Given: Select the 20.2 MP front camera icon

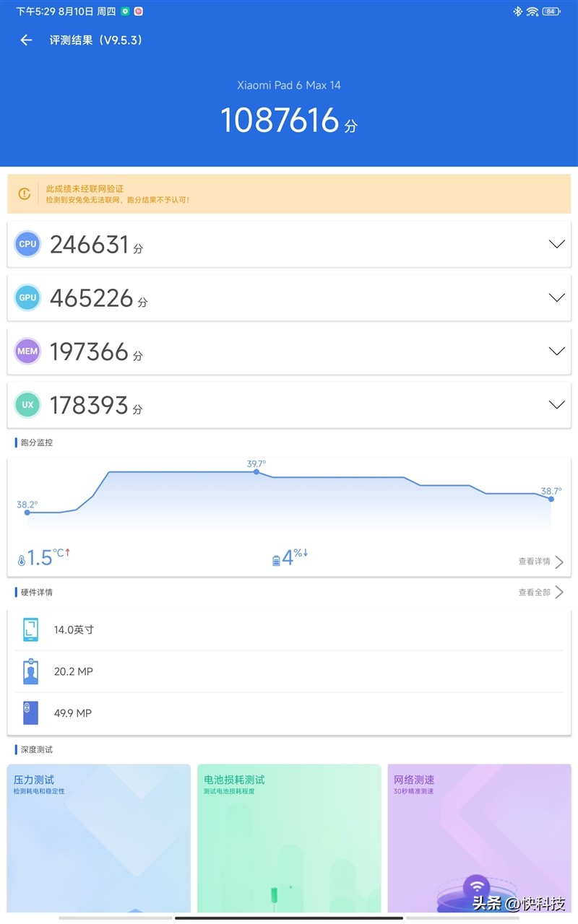Looking at the screenshot, I should coord(30,671).
